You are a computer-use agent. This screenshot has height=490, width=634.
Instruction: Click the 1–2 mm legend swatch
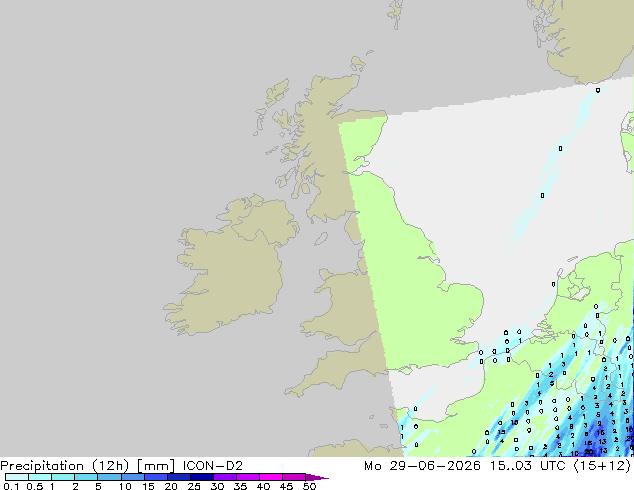coord(63,477)
